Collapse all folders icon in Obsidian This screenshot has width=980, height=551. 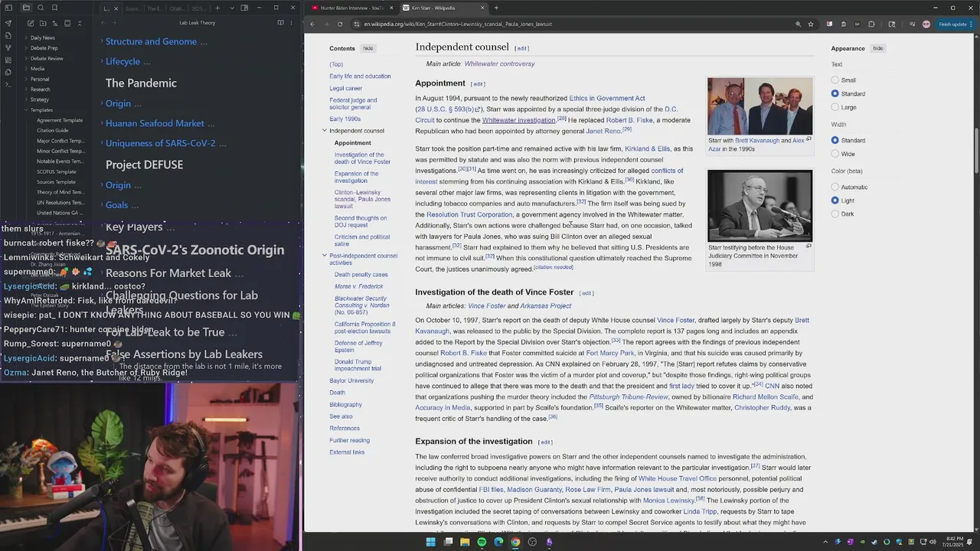pos(80,23)
